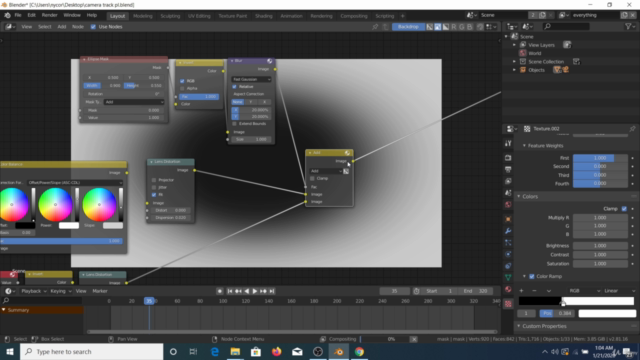Open Microsoft Store from the taskbar

coord(256,351)
